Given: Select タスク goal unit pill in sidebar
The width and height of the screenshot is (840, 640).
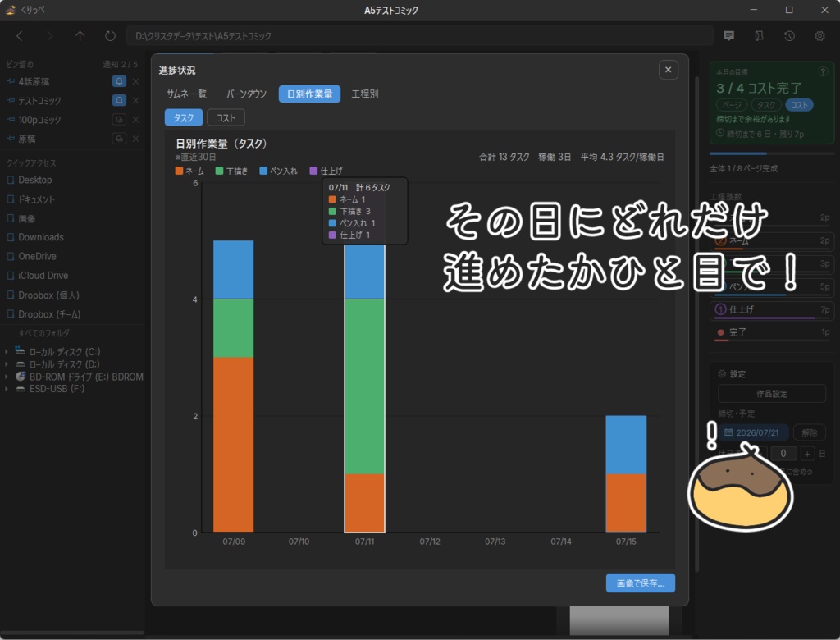Looking at the screenshot, I should (x=766, y=105).
